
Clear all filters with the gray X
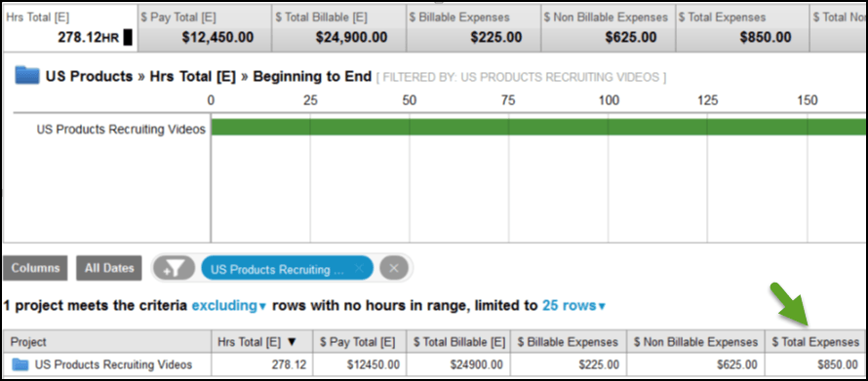click(394, 268)
